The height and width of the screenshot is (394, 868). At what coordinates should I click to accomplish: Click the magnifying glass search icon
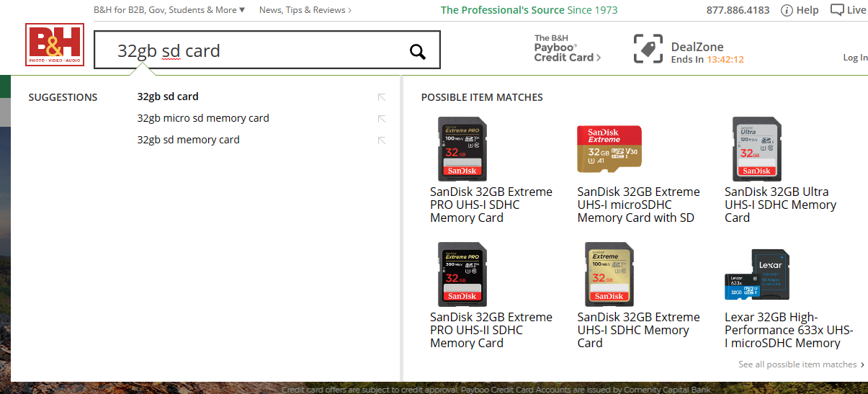click(x=418, y=51)
